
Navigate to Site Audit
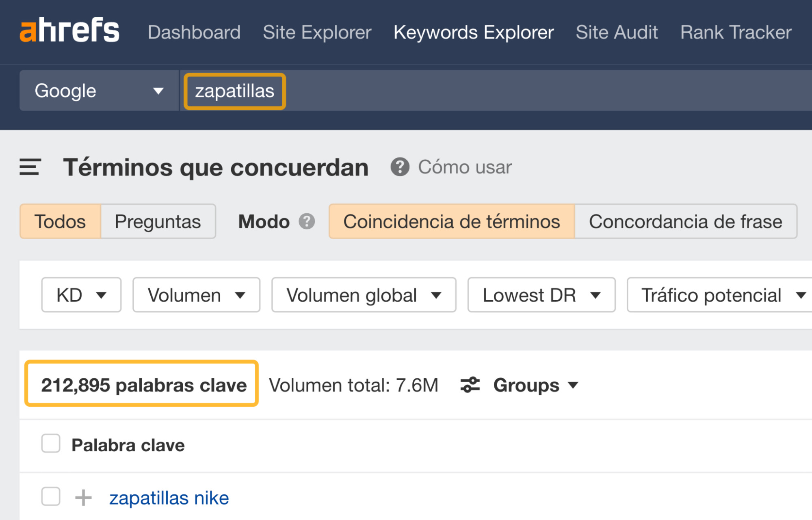point(617,32)
